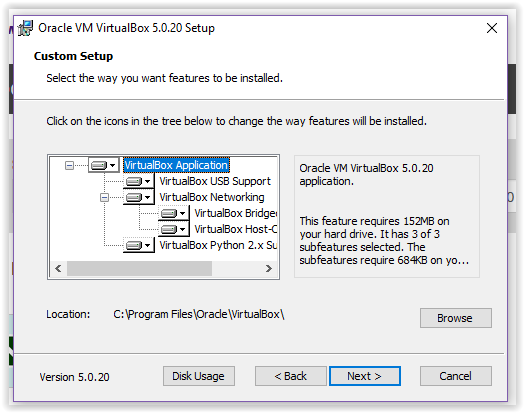The width and height of the screenshot is (524, 413).
Task: Proceed with the Next > button
Action: click(x=365, y=376)
